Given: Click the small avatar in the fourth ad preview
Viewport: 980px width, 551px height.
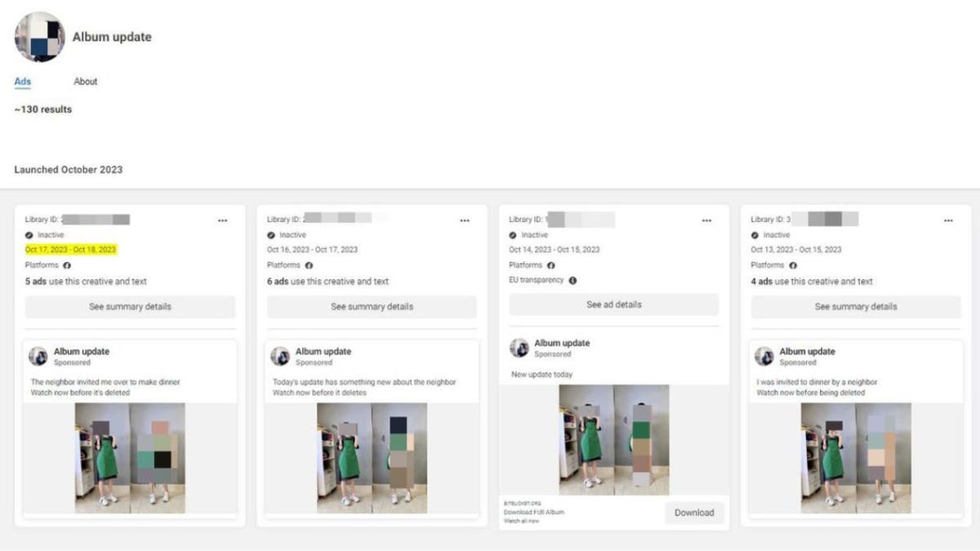Looking at the screenshot, I should (x=764, y=356).
